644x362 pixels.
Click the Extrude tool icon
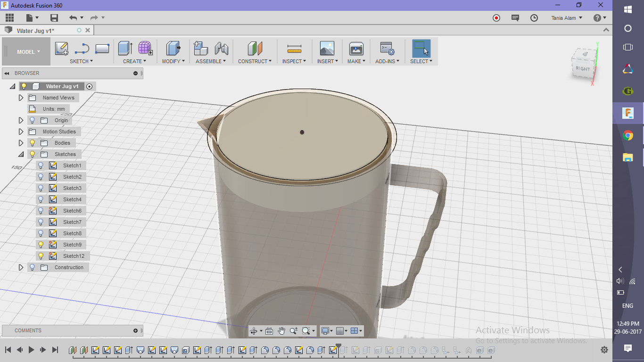[x=125, y=49]
